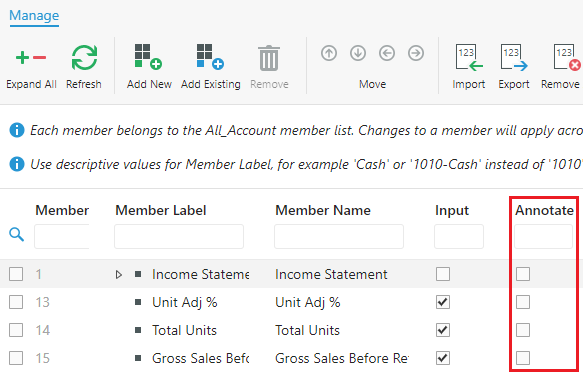Click the All_Account info icon
Screen dimensions: 583x377
(17, 130)
